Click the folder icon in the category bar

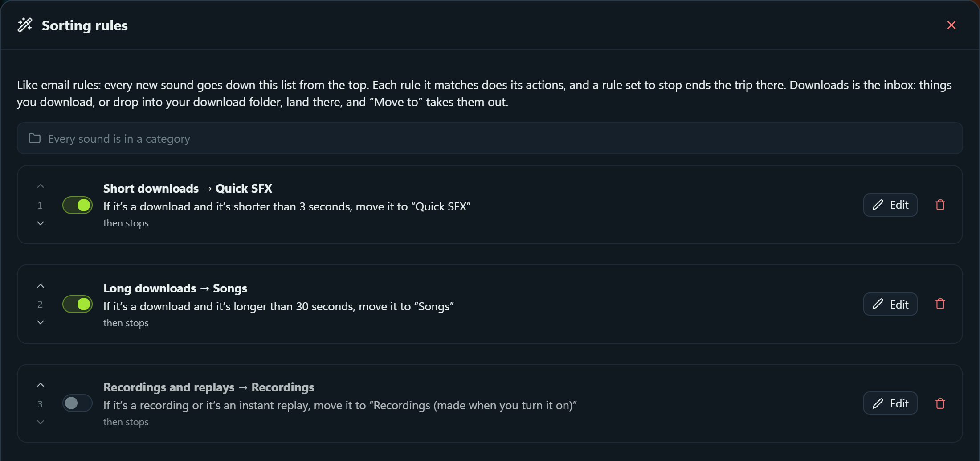click(x=35, y=138)
